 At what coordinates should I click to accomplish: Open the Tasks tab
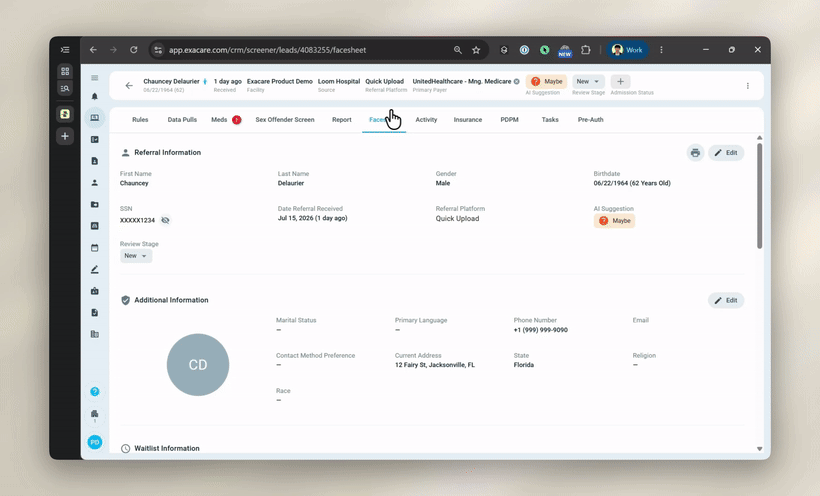pos(550,120)
